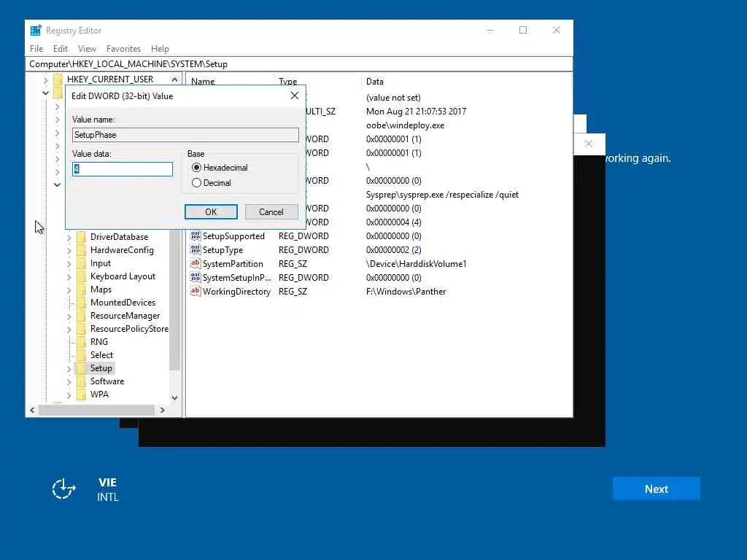
Task: Click the Value data input field
Action: coord(123,169)
